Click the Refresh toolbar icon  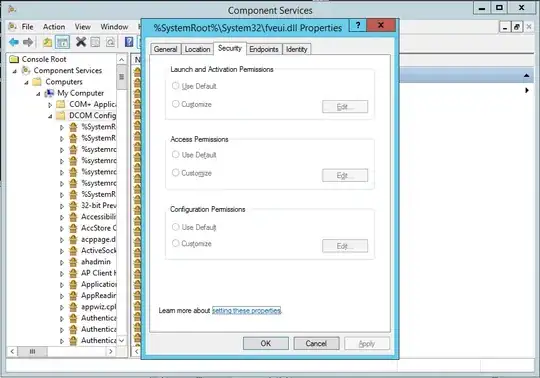[110, 42]
